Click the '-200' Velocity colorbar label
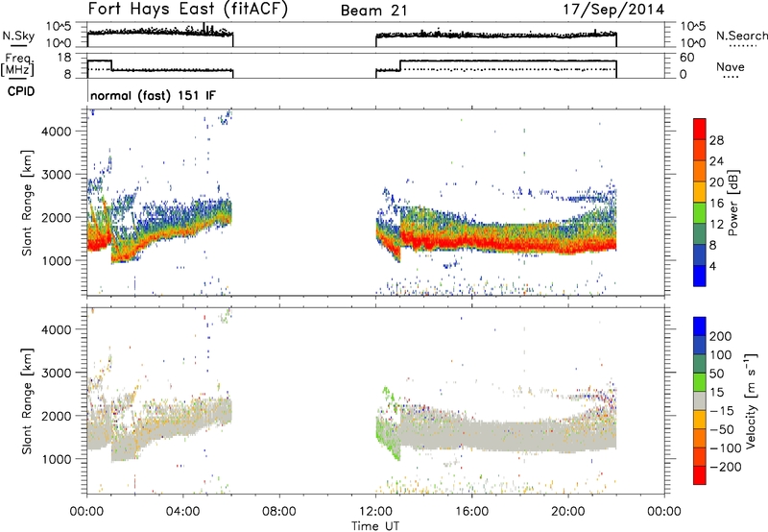The image size is (768, 532). click(x=726, y=467)
